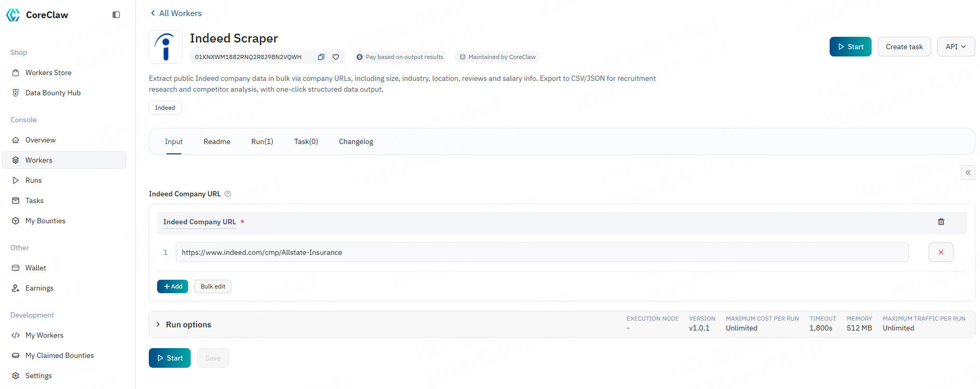Favorite the worker with heart icon
Image resolution: width=980 pixels, height=389 pixels.
coord(336,57)
